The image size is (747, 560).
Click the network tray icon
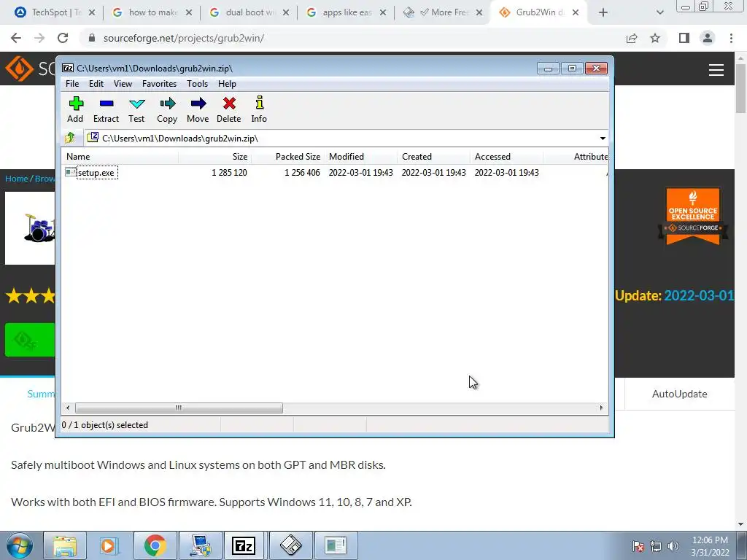coord(656,546)
